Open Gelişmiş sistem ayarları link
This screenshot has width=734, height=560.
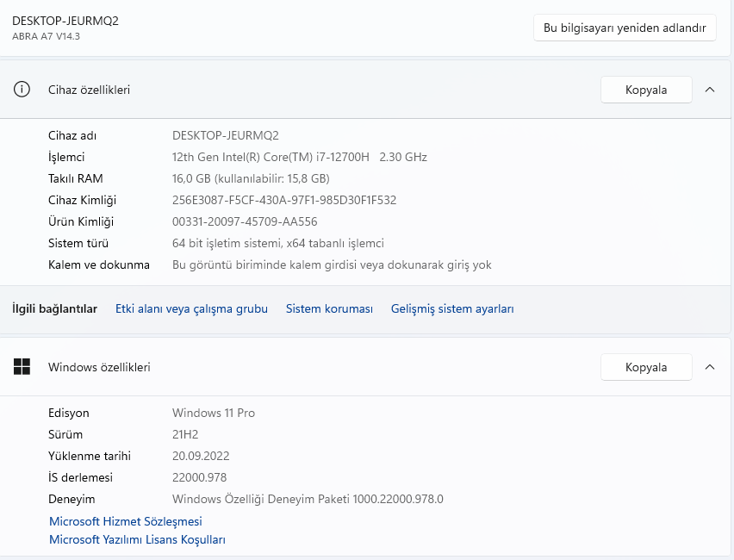pyautogui.click(x=452, y=308)
